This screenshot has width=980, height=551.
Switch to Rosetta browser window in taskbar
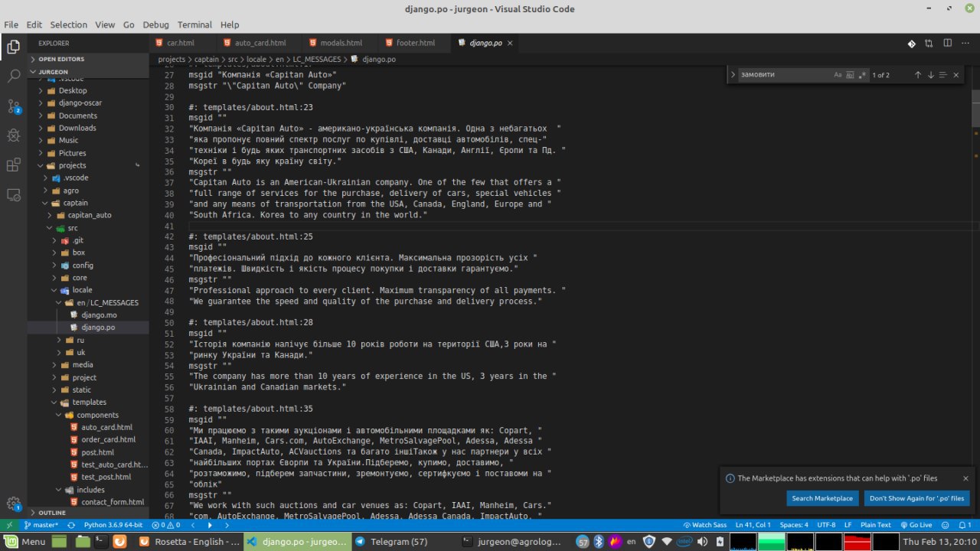191,541
